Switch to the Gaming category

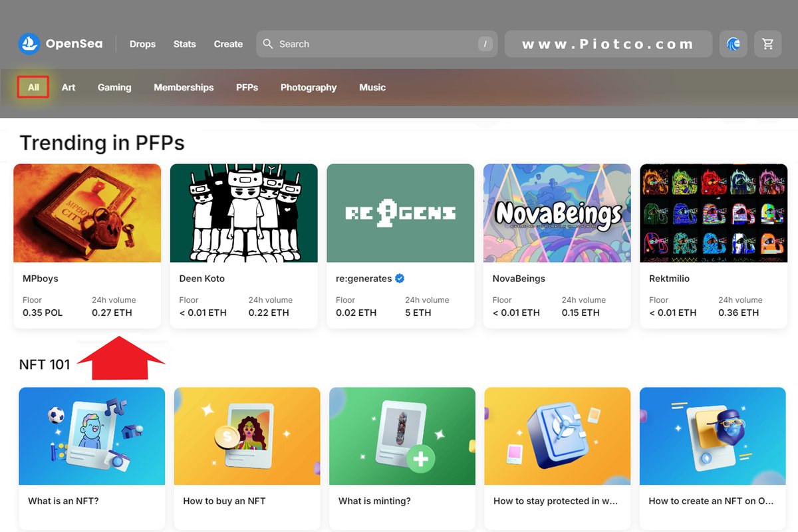point(114,87)
